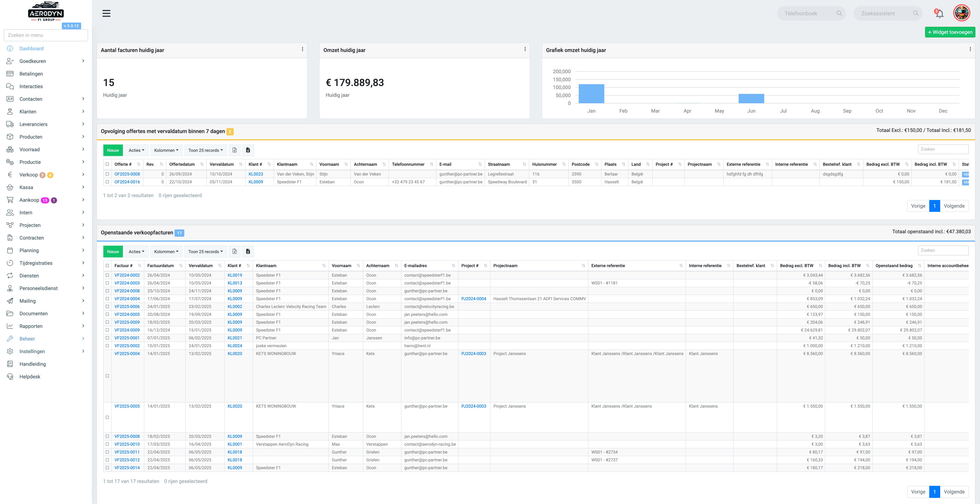The height and width of the screenshot is (504, 980).
Task: Open the hamburger menu toggle
Action: coord(107,13)
